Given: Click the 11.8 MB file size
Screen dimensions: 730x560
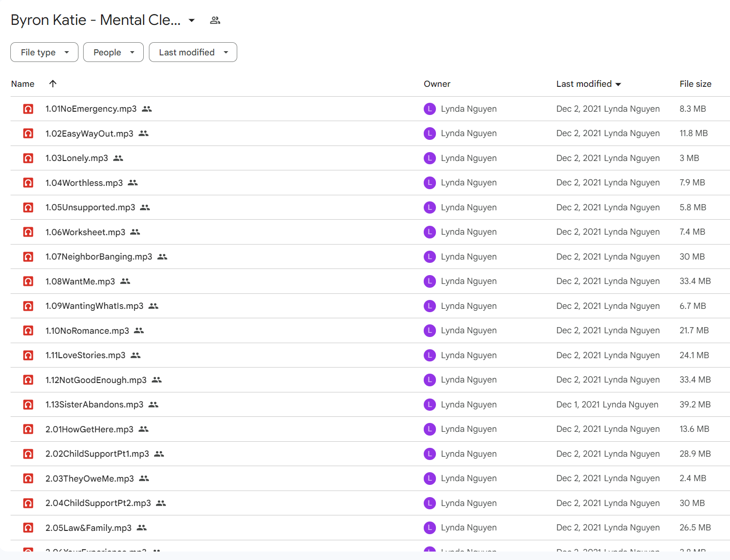Looking at the screenshot, I should coord(694,133).
